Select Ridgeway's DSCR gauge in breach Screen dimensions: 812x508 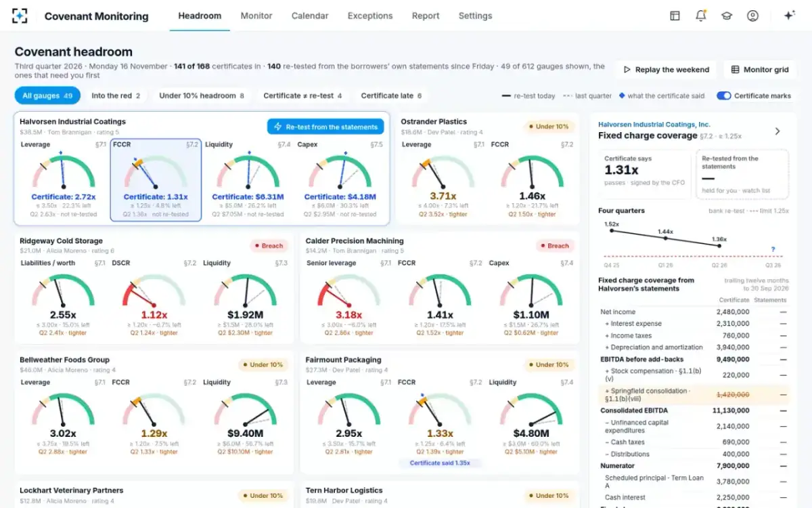click(x=154, y=298)
